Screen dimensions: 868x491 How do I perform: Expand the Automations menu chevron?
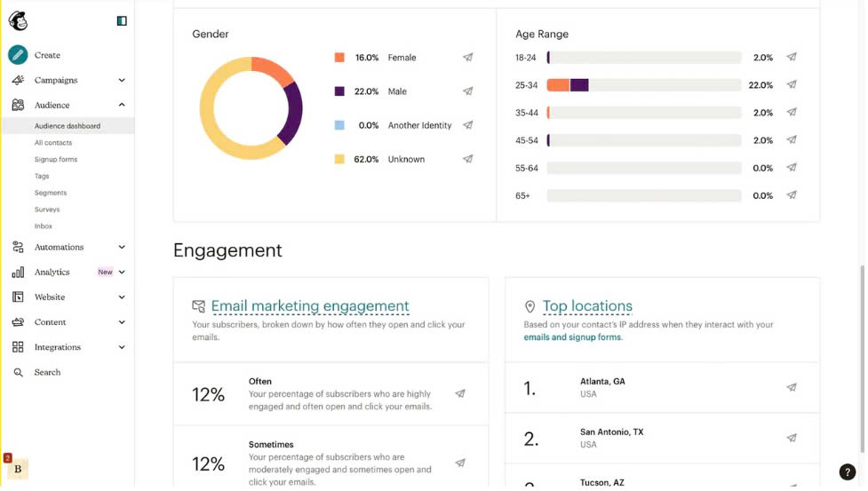click(122, 247)
